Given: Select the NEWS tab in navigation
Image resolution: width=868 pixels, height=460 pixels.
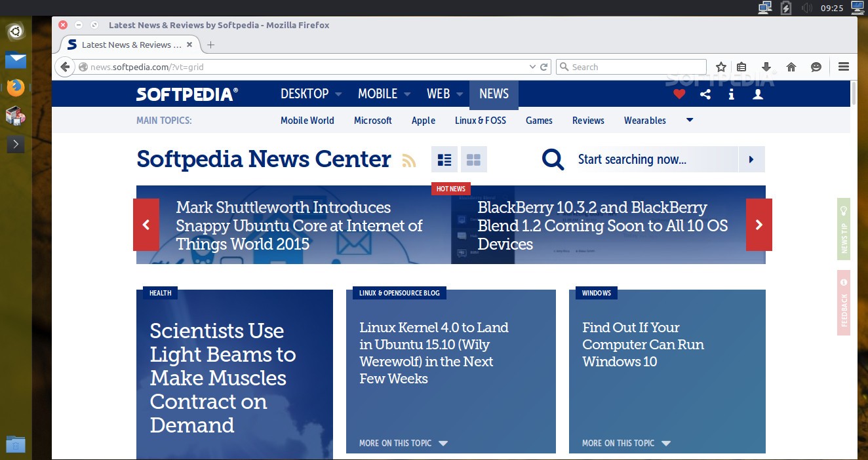Looking at the screenshot, I should click(494, 94).
